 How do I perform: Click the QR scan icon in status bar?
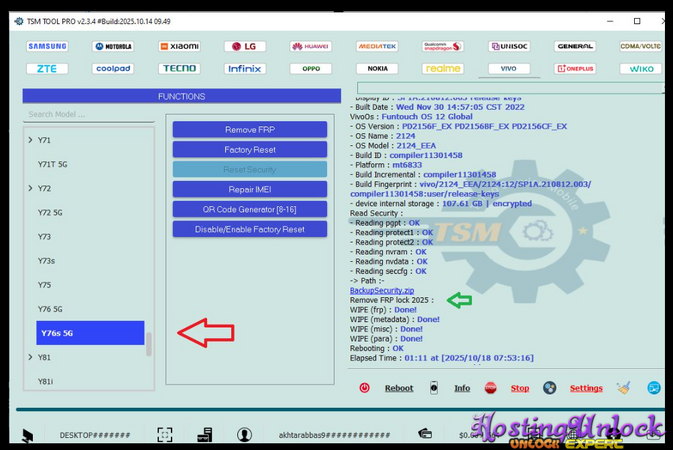(x=165, y=435)
